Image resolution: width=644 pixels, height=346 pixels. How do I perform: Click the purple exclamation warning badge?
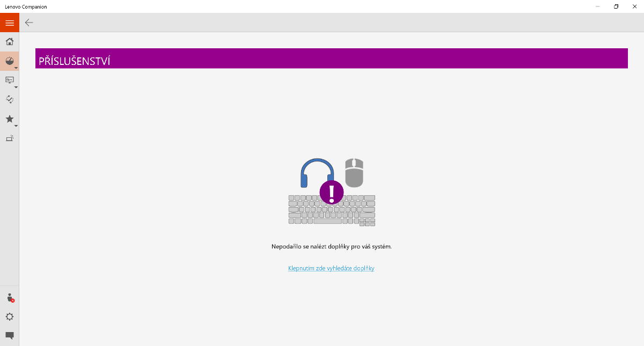[x=331, y=192]
